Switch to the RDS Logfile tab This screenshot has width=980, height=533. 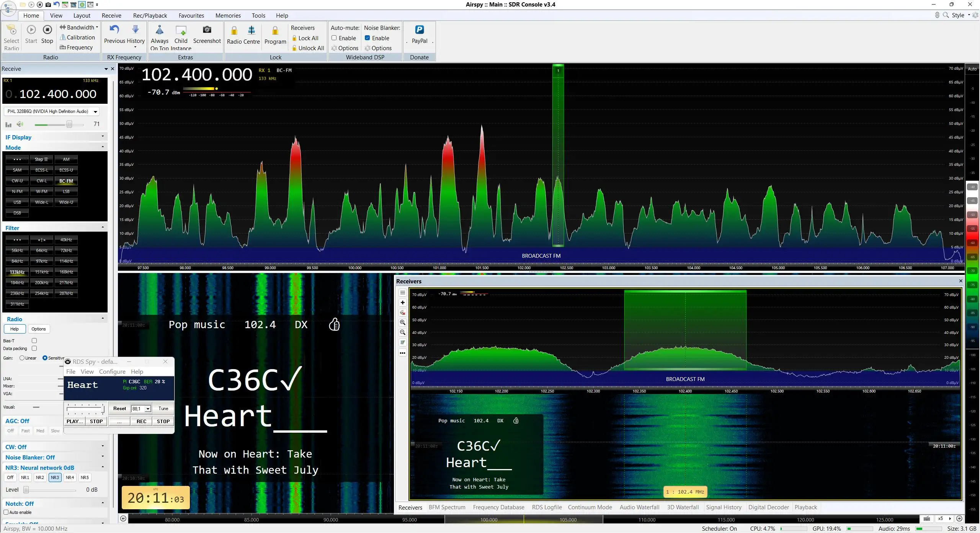click(547, 507)
